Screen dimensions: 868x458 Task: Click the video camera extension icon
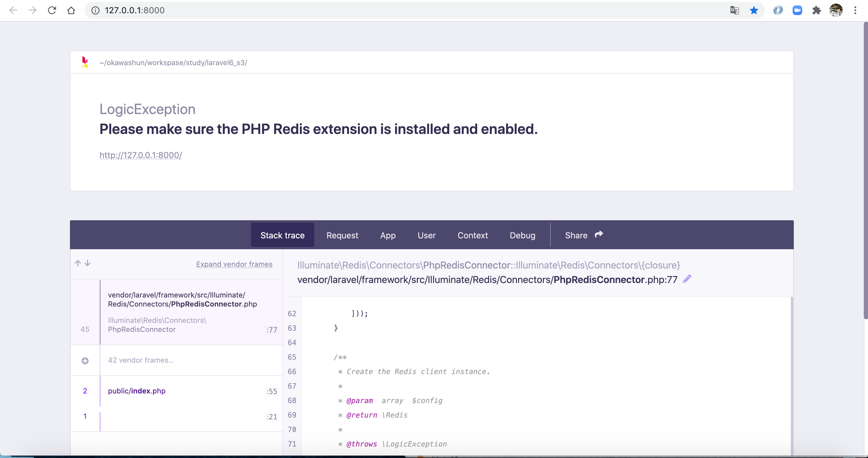[797, 10]
